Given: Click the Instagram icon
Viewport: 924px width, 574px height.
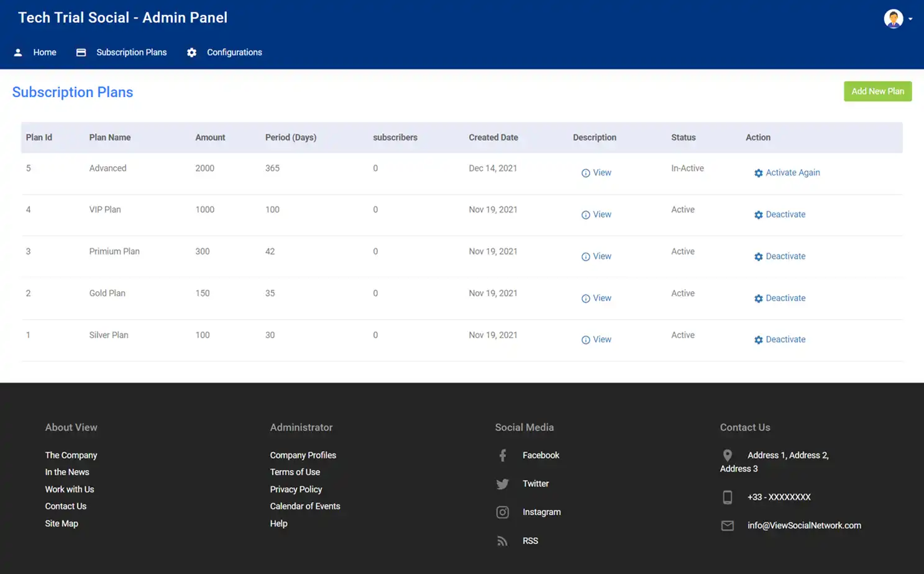Looking at the screenshot, I should [x=502, y=512].
